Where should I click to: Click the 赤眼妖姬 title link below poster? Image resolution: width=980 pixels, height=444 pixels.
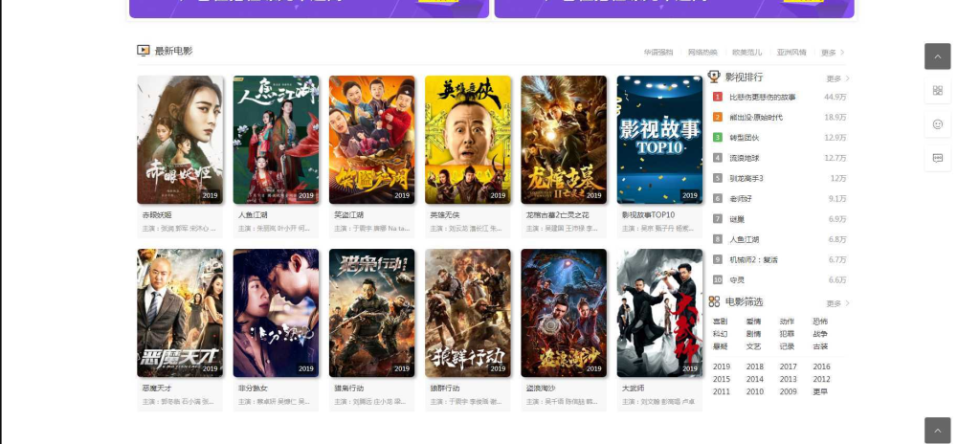click(x=157, y=215)
